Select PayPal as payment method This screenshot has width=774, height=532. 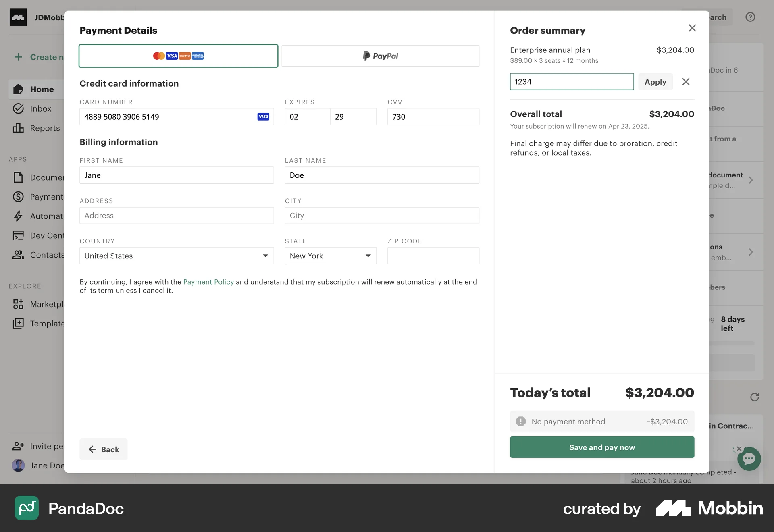380,56
